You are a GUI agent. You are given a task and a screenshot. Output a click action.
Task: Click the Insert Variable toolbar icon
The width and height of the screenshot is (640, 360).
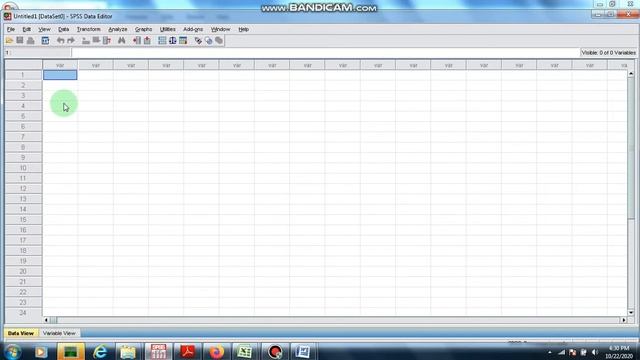147,40
